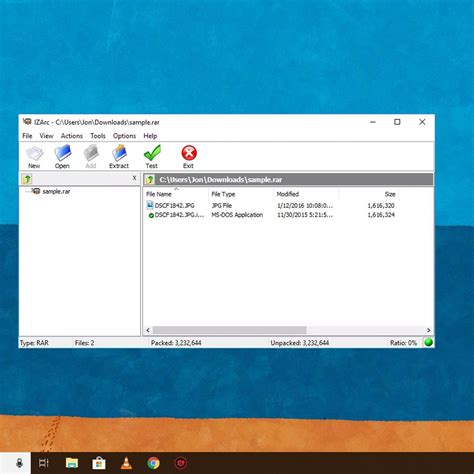The image size is (474, 474).
Task: Open File Explorer from the taskbar
Action: [72, 463]
